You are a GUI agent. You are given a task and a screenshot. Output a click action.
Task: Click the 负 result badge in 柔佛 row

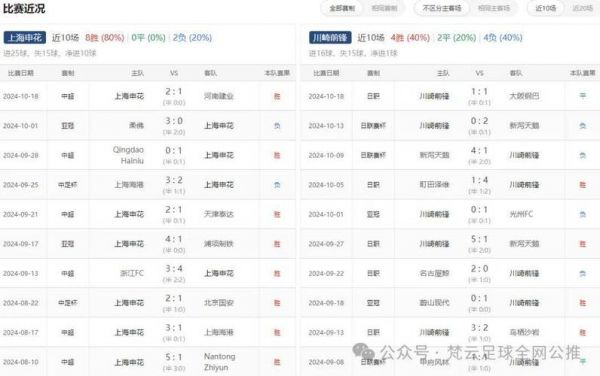[x=277, y=125]
